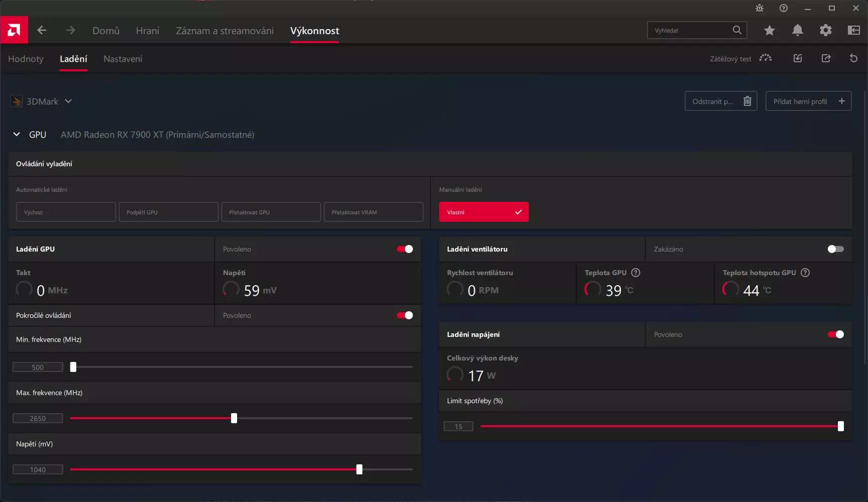
Task: Run the Zátěžový test stress test icon
Action: coord(765,58)
